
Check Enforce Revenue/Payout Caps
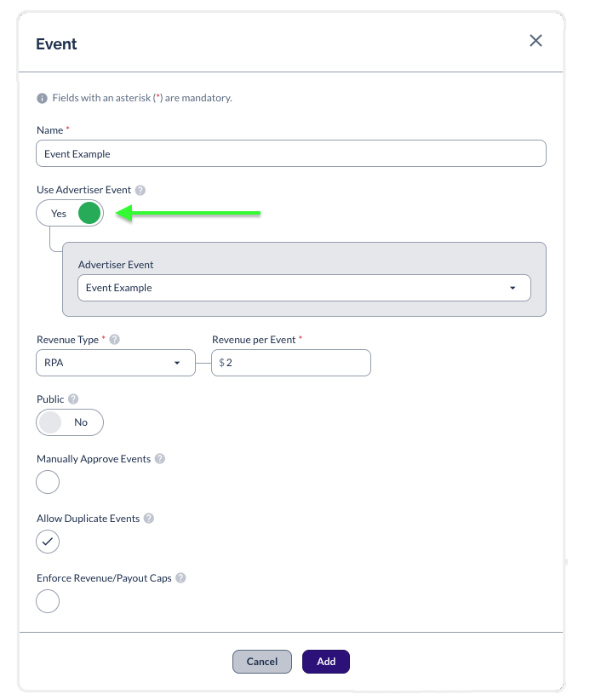pyautogui.click(x=48, y=601)
